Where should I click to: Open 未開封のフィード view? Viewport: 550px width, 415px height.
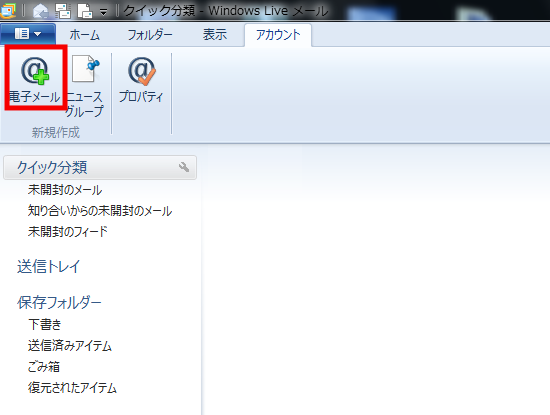coord(68,231)
